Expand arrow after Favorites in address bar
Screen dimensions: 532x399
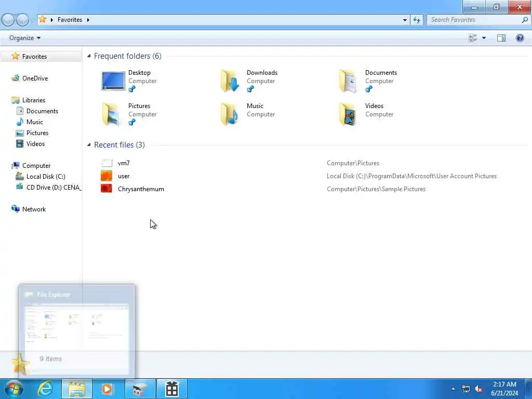coord(88,20)
